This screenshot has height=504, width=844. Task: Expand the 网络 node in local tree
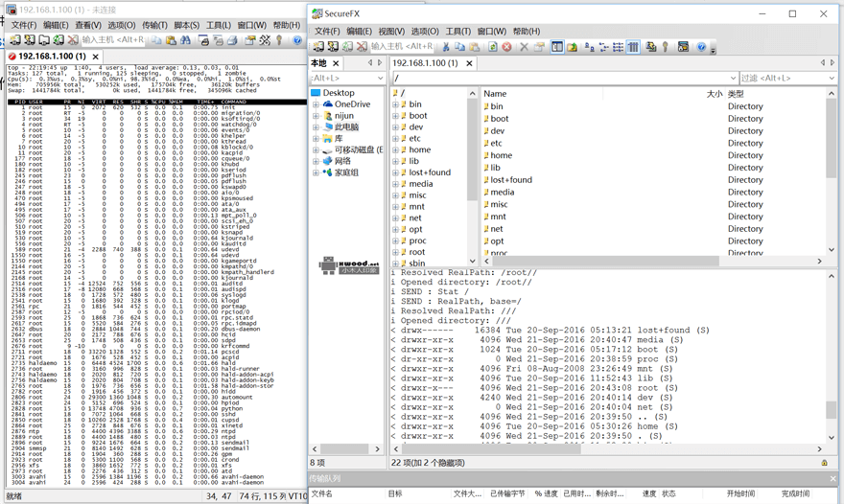pyautogui.click(x=316, y=161)
